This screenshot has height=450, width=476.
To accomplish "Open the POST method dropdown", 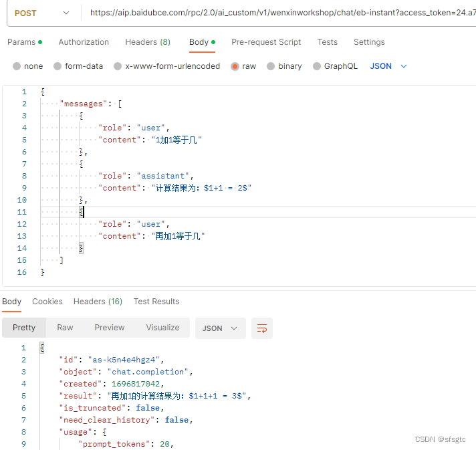I will click(x=42, y=13).
